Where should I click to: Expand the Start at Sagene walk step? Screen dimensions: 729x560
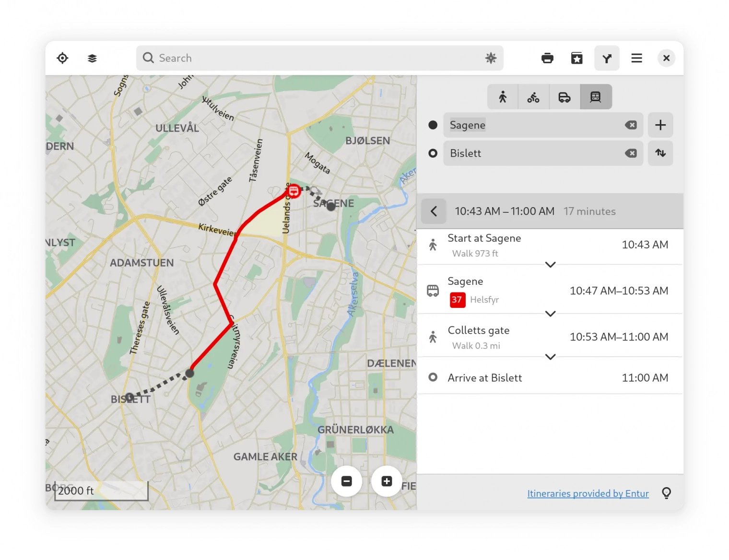tap(551, 265)
